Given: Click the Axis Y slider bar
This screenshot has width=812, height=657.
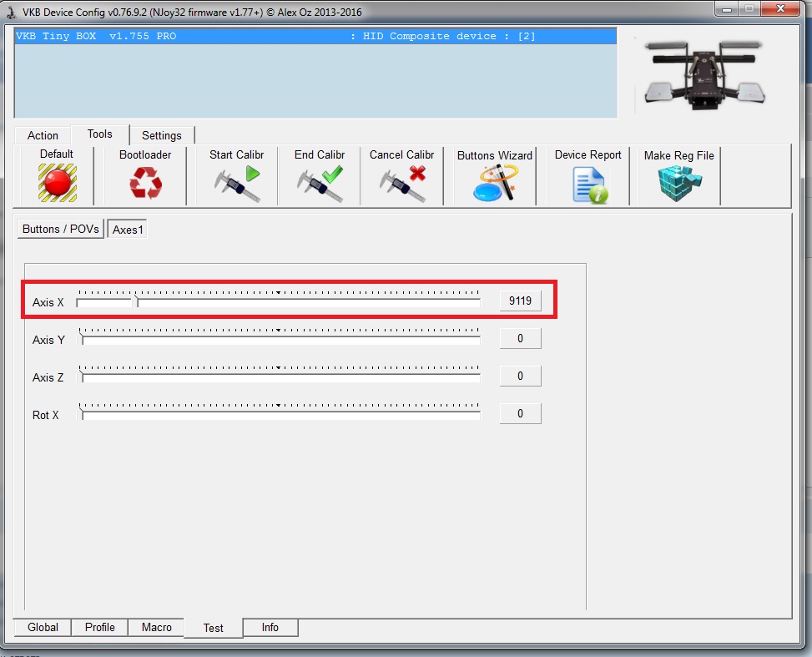Looking at the screenshot, I should tap(279, 340).
